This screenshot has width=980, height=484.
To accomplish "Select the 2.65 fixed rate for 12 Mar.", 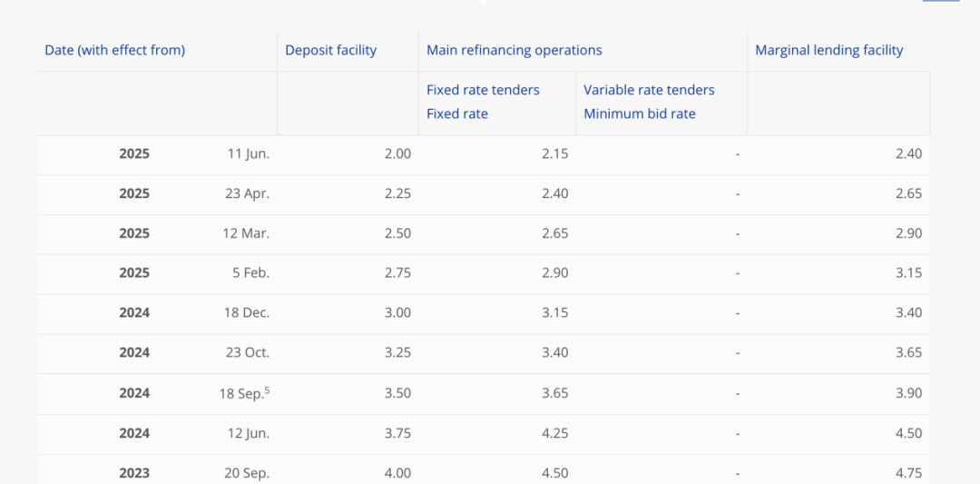I will tap(554, 233).
